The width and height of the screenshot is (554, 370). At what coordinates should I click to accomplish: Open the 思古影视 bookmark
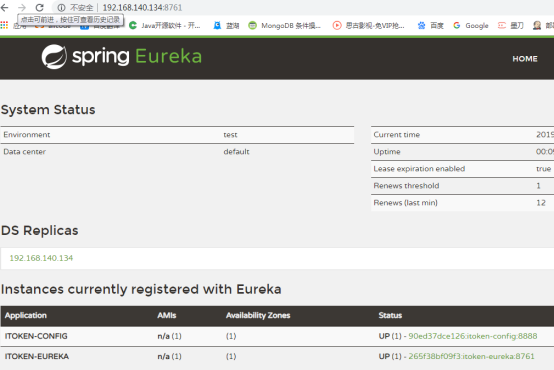(x=369, y=25)
